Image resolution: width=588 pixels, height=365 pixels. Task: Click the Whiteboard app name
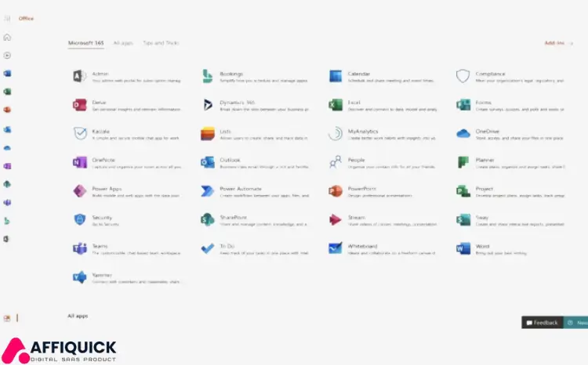point(363,246)
